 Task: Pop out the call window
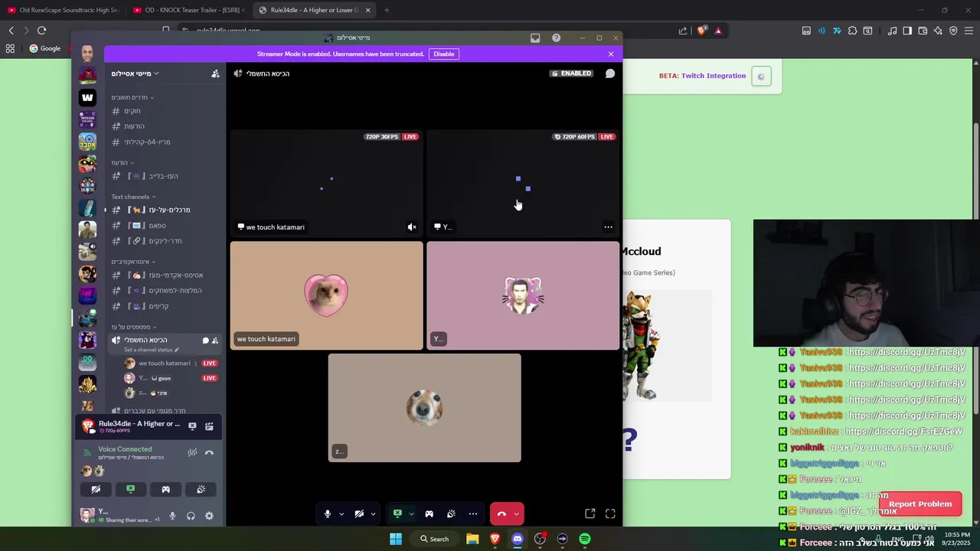pos(590,514)
